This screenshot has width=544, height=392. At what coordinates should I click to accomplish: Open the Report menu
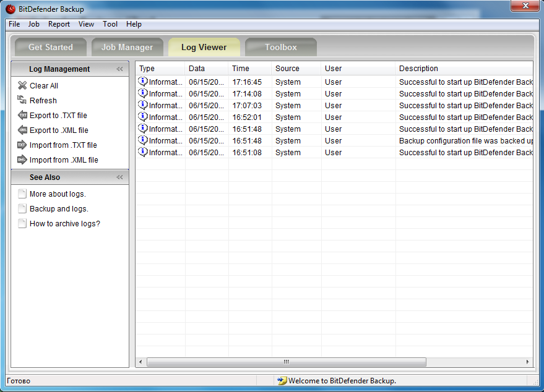point(59,24)
